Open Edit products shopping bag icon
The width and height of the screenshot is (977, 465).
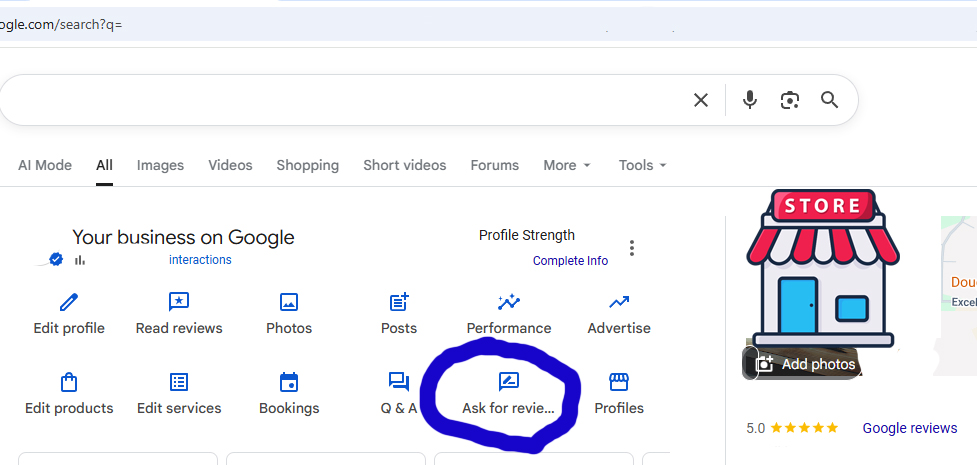tap(69, 381)
